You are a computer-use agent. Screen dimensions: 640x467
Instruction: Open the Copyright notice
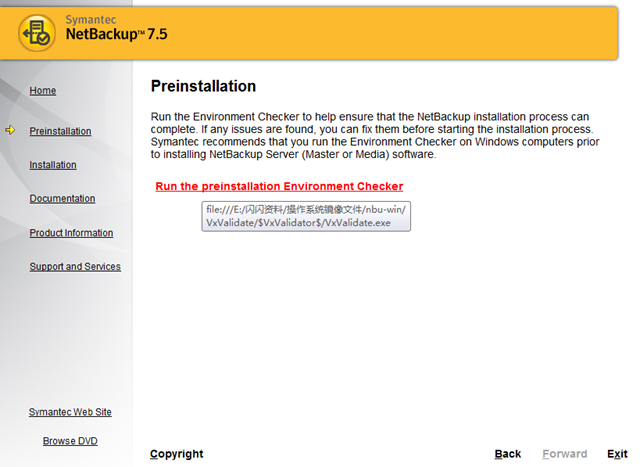176,454
